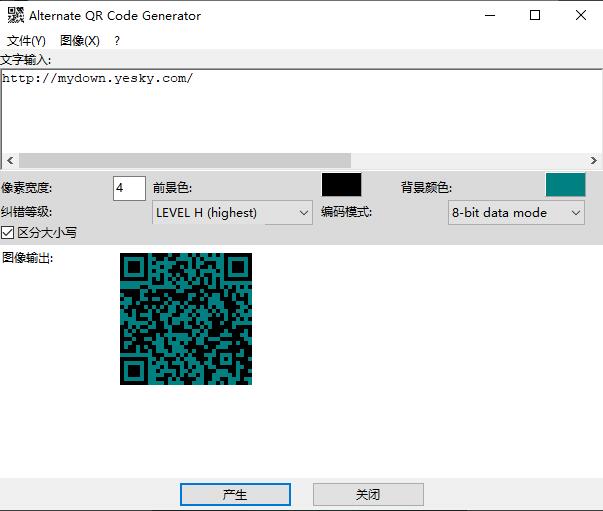Image resolution: width=603 pixels, height=511 pixels.
Task: Pick the black 前景色 foreground color swatch
Action: 341,185
